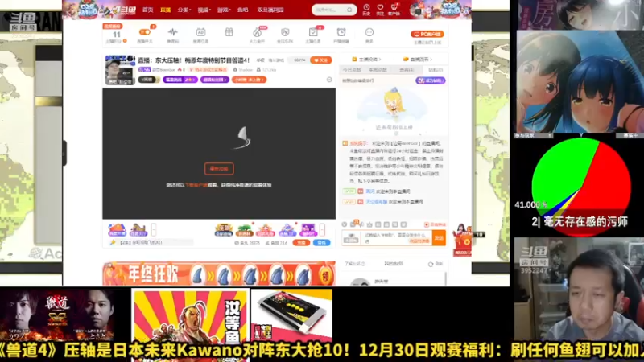Open the blue rocket gift icon
This screenshot has height=362, width=644.
(287, 230)
